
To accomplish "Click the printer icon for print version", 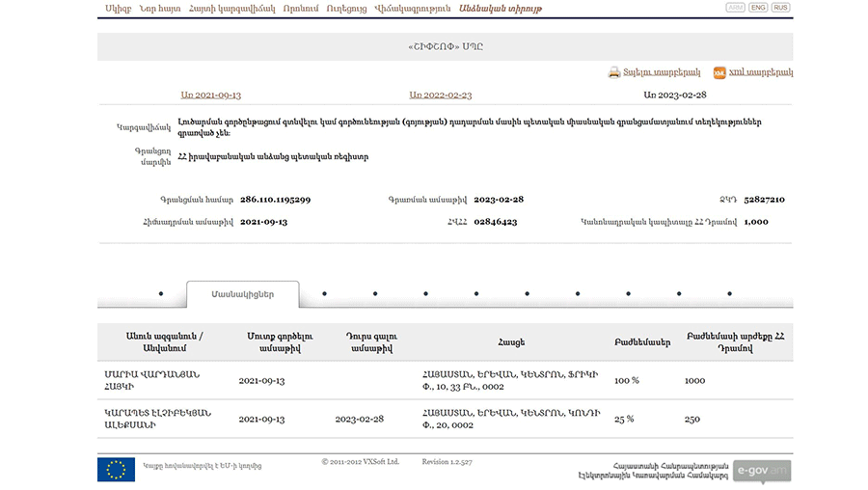I will pos(614,72).
